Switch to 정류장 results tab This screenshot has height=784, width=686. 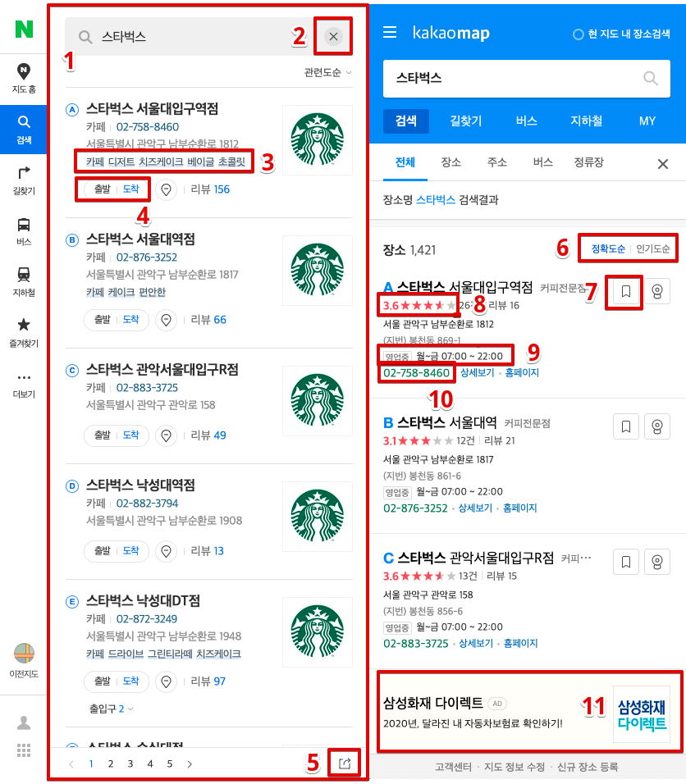pos(588,162)
